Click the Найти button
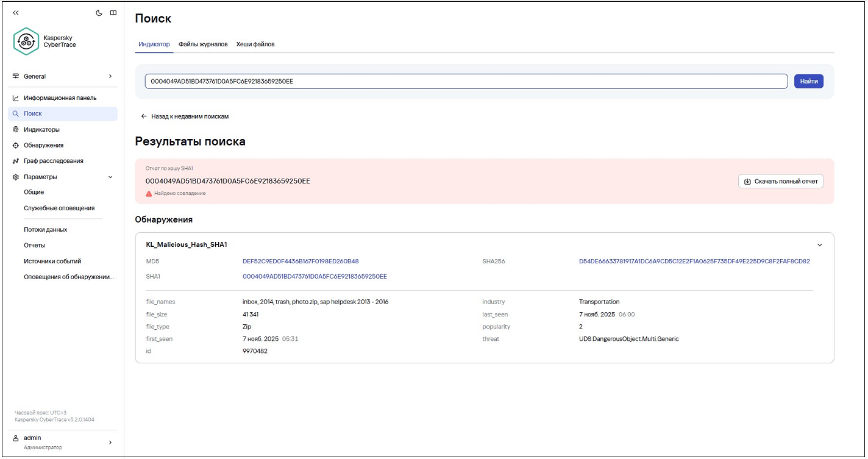The height and width of the screenshot is (459, 868). tap(809, 81)
